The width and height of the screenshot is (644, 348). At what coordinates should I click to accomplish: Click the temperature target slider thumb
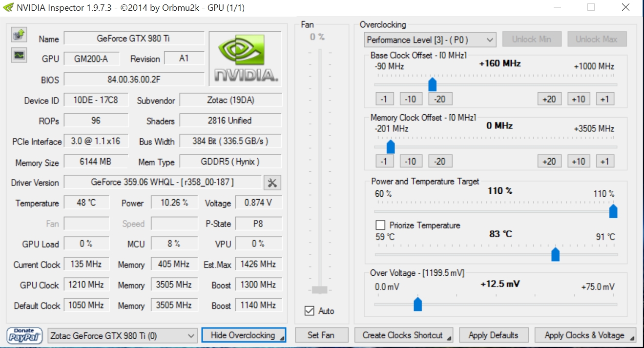pyautogui.click(x=555, y=254)
